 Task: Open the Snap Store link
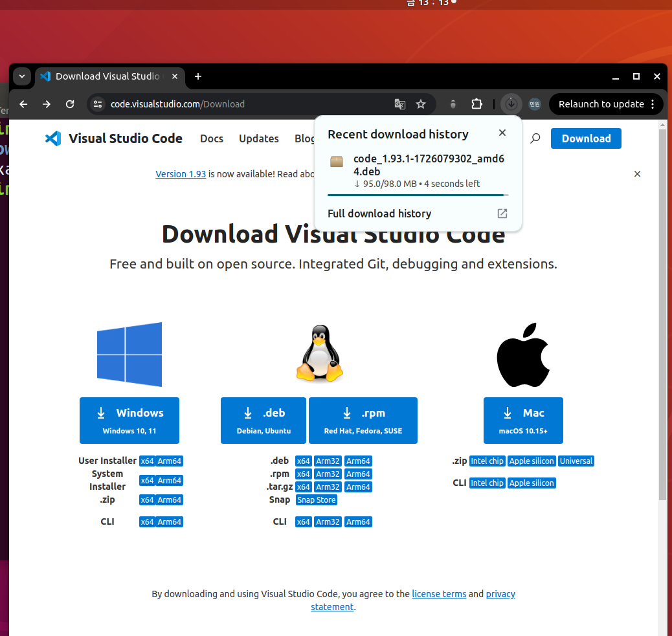pyautogui.click(x=317, y=499)
